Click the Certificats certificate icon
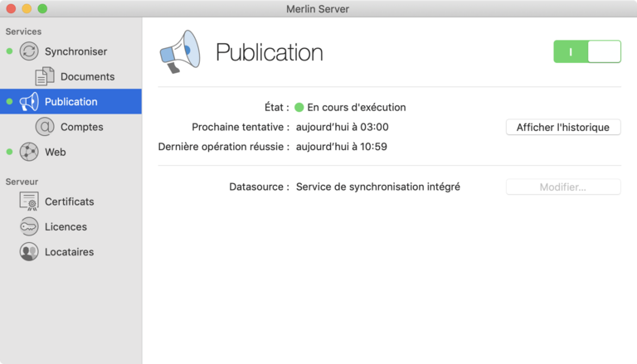Viewport: 637px width, 364px height. coord(29,201)
